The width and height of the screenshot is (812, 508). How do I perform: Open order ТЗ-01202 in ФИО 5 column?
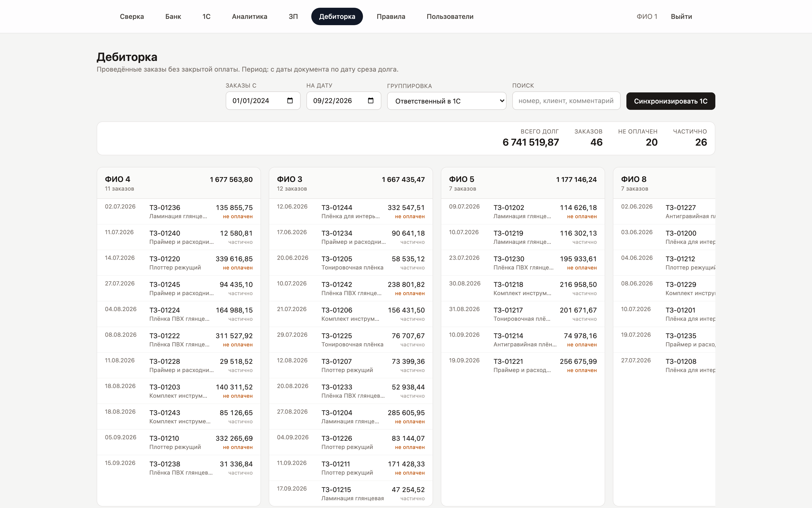523,211
